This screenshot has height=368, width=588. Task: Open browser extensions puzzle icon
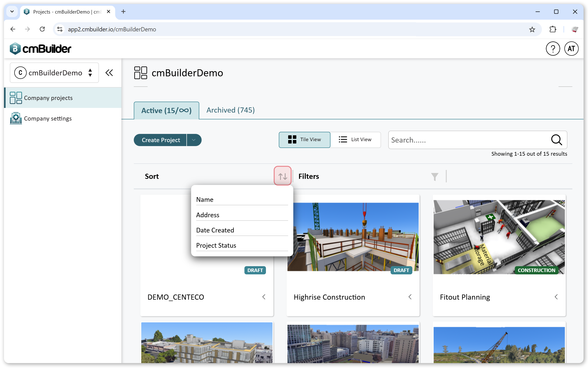[553, 29]
